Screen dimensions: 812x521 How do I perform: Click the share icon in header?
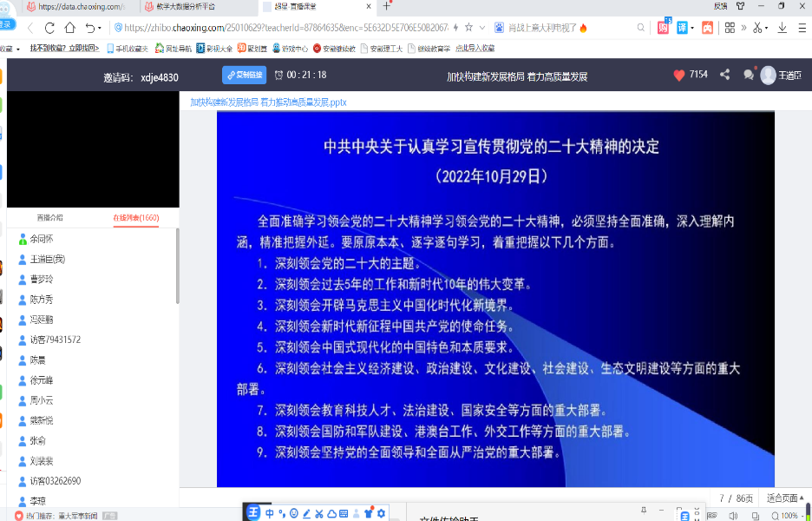tap(724, 76)
